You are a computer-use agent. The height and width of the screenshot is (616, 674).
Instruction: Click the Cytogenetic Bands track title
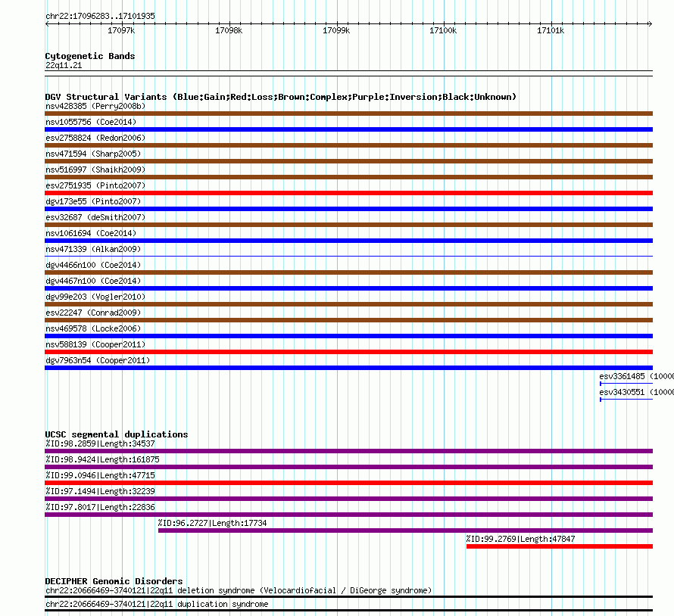click(x=90, y=56)
